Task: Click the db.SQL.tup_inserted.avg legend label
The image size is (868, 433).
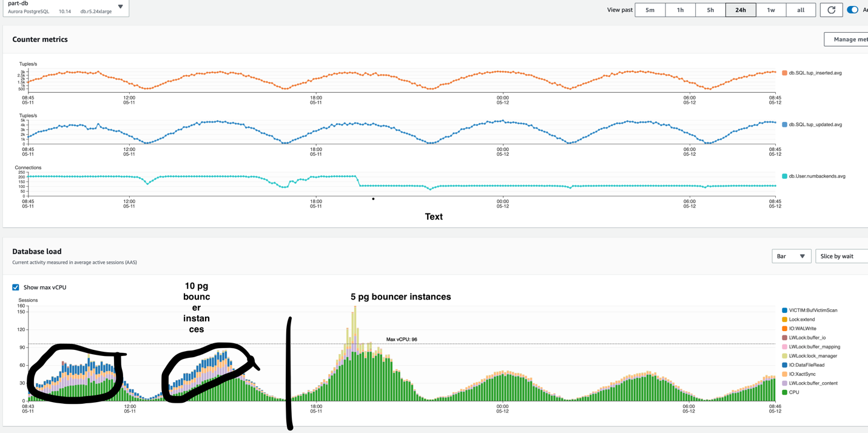Action: [x=815, y=73]
